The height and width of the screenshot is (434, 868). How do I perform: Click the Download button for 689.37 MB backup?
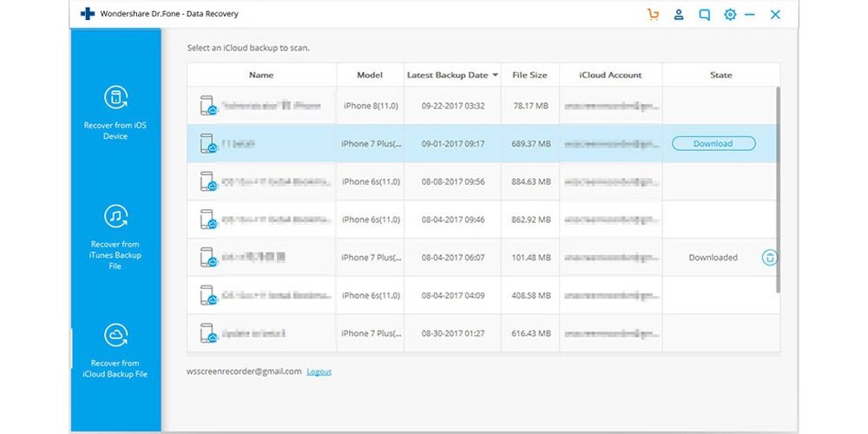click(713, 143)
